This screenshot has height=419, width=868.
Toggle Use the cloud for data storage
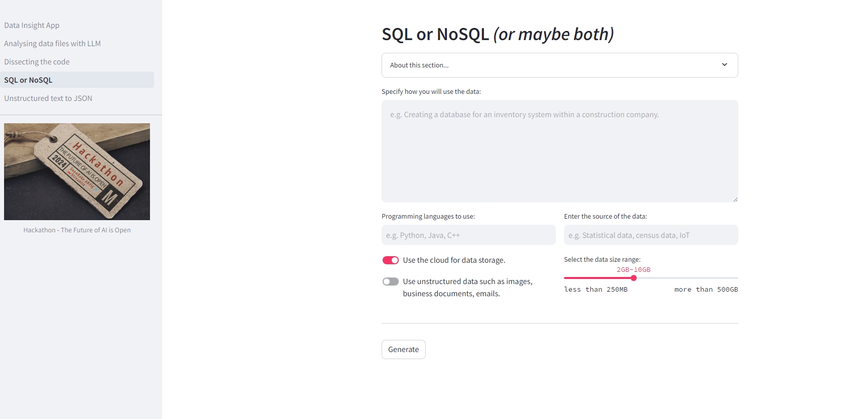[390, 260]
